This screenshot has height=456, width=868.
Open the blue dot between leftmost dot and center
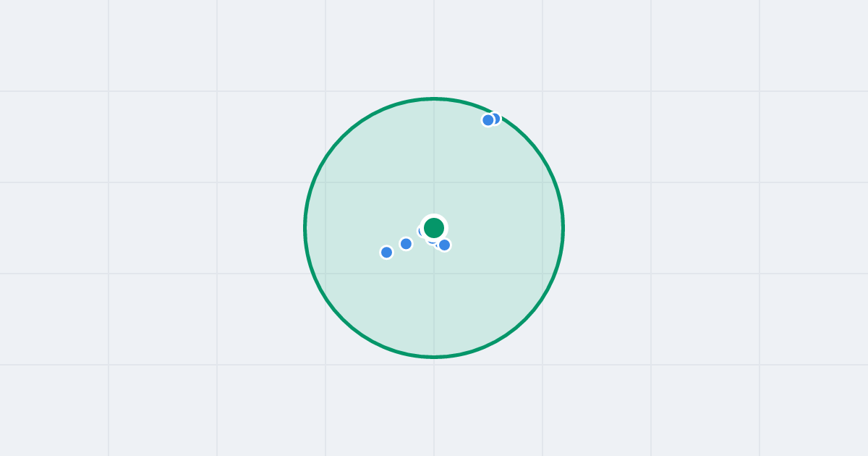tap(407, 244)
